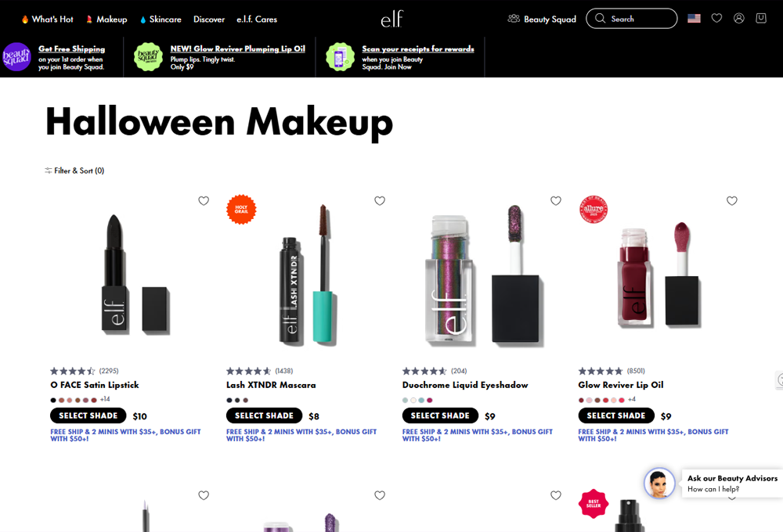Choose the pink Duochrome Eyeshadow swatch

click(x=429, y=401)
